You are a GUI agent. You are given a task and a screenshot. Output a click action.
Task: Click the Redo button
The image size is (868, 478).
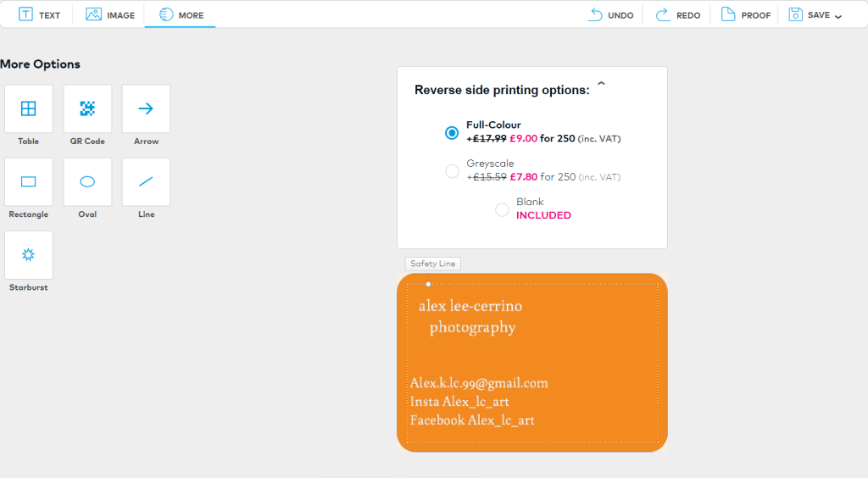[x=677, y=14]
